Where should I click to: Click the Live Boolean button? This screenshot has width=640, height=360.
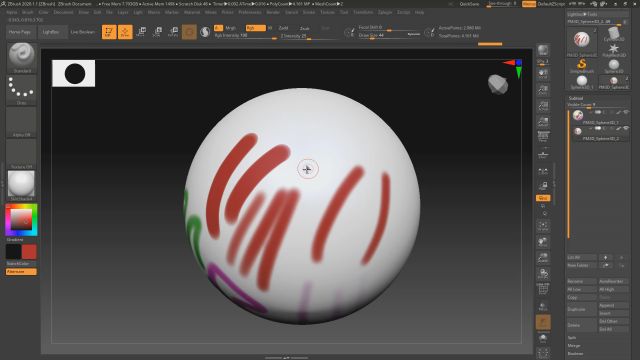(x=83, y=32)
